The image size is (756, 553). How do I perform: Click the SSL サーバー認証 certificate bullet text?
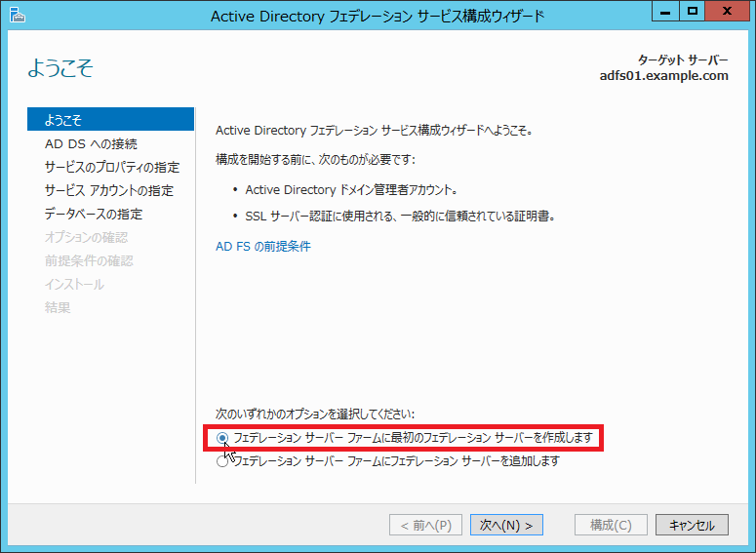[400, 216]
